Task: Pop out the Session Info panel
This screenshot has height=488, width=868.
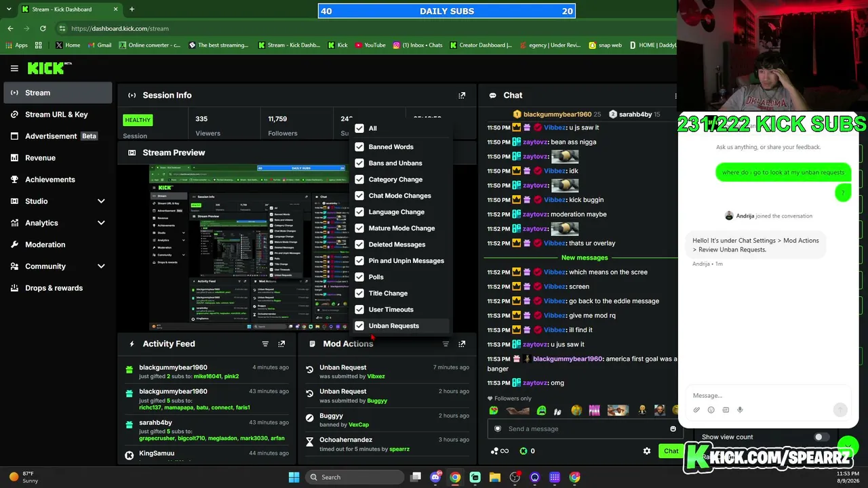Action: point(462,96)
